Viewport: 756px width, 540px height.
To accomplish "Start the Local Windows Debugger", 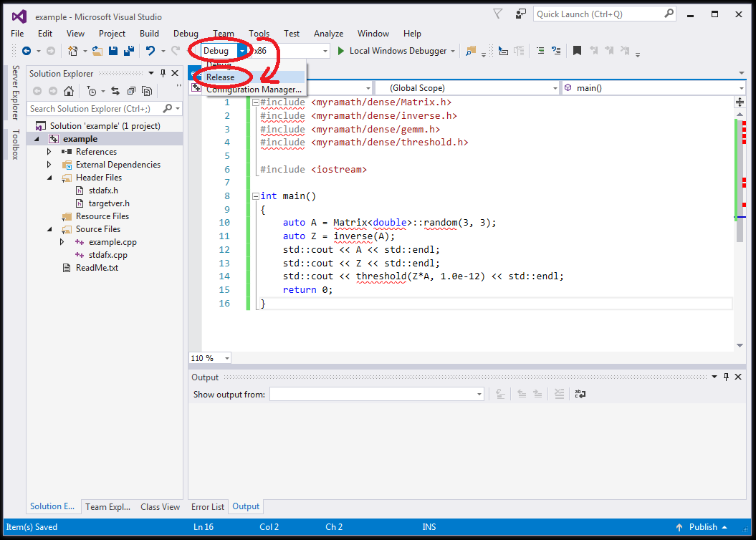I will [x=393, y=51].
